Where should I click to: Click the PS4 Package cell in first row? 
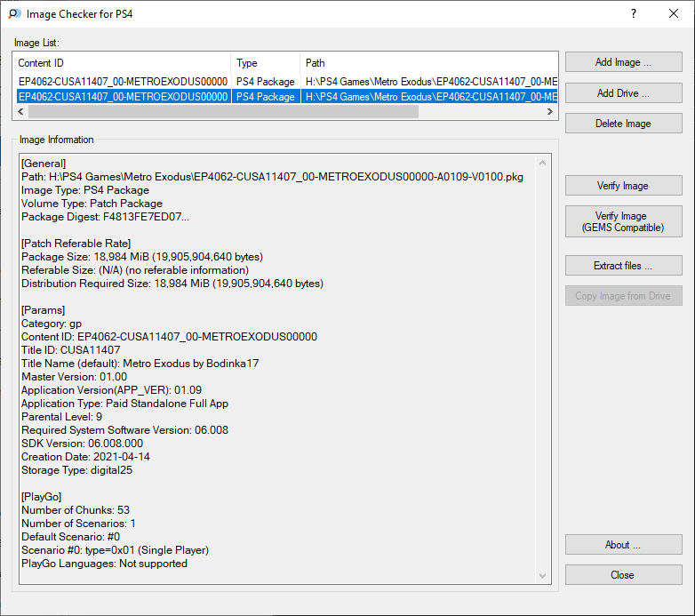click(x=266, y=82)
